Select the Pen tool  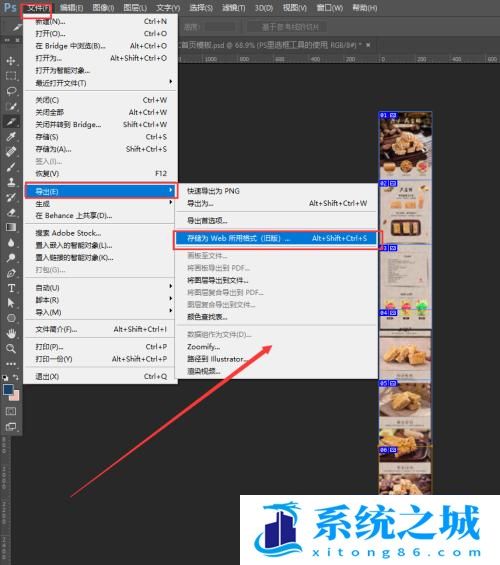click(x=11, y=273)
